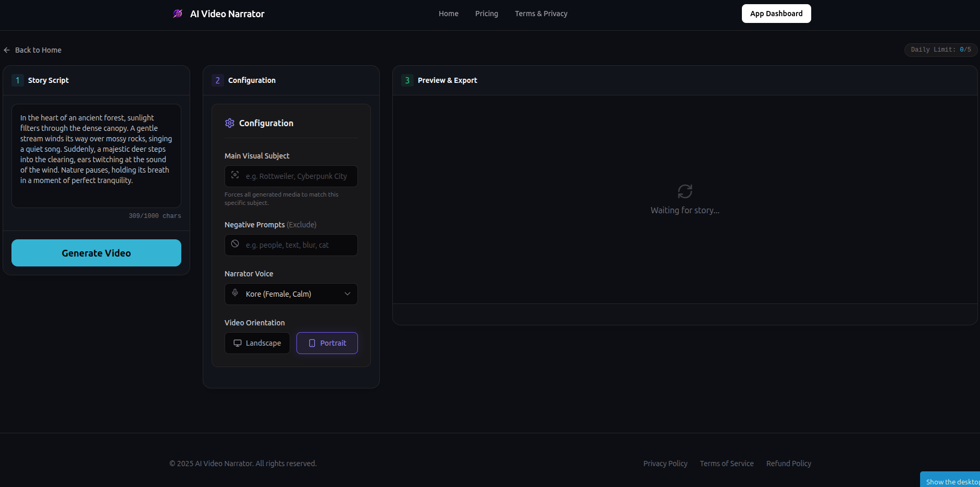The image size is (980, 487).
Task: Click inside the story script text area
Action: click(x=96, y=156)
